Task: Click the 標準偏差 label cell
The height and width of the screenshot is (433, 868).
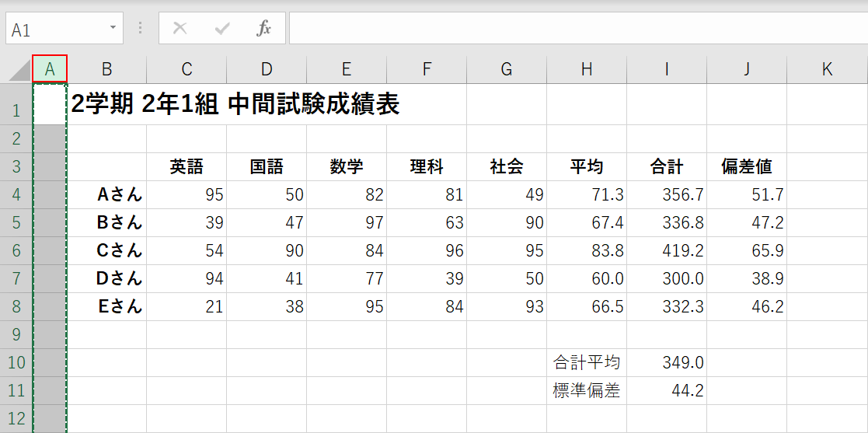Action: click(x=587, y=391)
